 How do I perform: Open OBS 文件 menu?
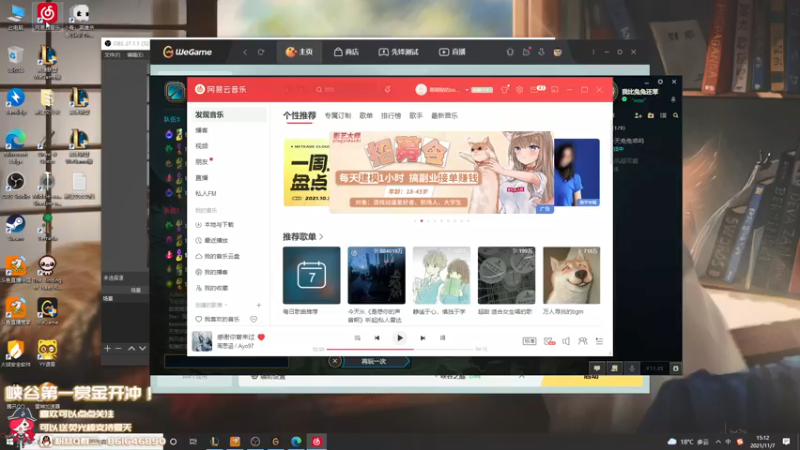(x=111, y=55)
